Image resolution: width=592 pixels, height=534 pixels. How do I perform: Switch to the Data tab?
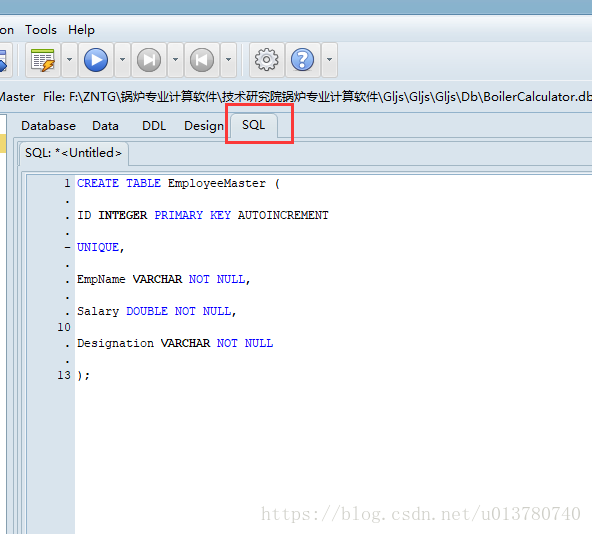(x=105, y=126)
